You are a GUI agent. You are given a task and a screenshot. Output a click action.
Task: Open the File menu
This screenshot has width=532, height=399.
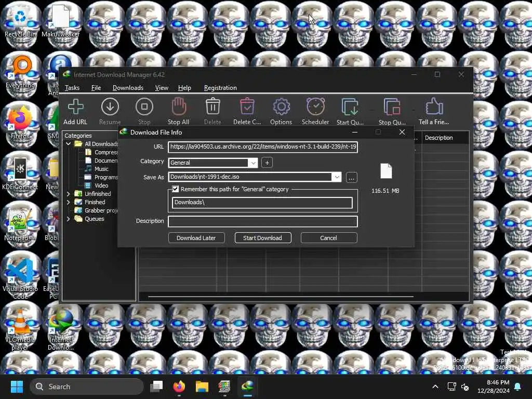click(x=96, y=88)
